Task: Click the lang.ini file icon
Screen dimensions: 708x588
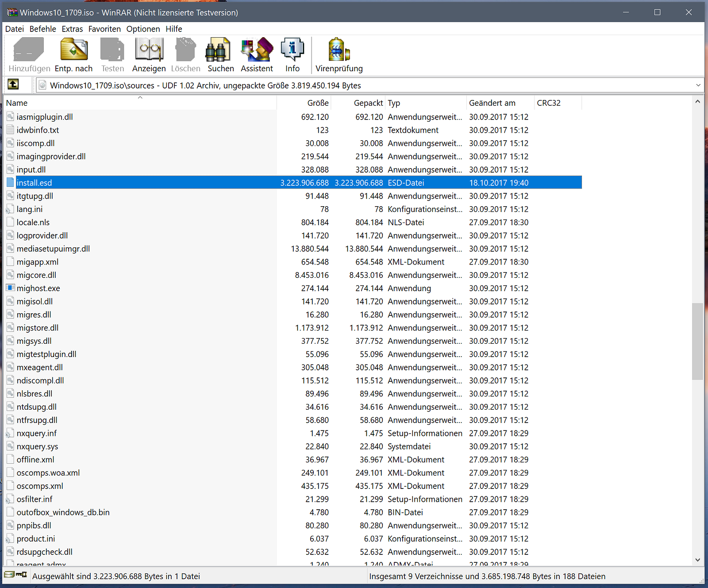Action: [11, 209]
